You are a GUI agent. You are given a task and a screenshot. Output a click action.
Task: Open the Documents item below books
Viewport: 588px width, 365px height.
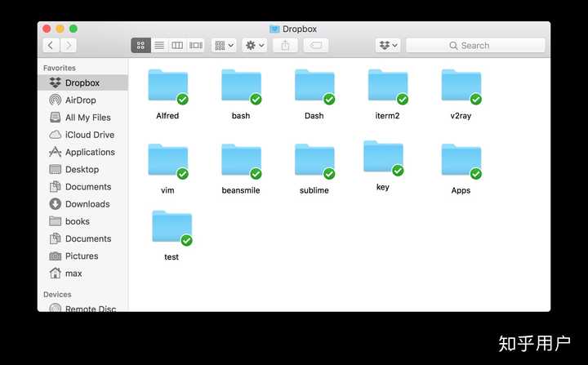pyautogui.click(x=82, y=238)
